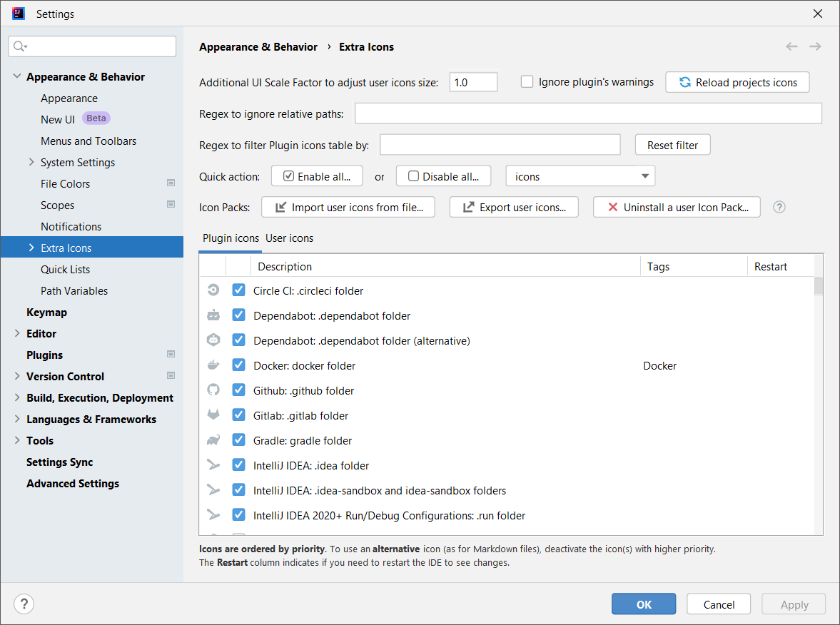
Task: Click the alternative Dependabot folder icon
Action: 213,340
